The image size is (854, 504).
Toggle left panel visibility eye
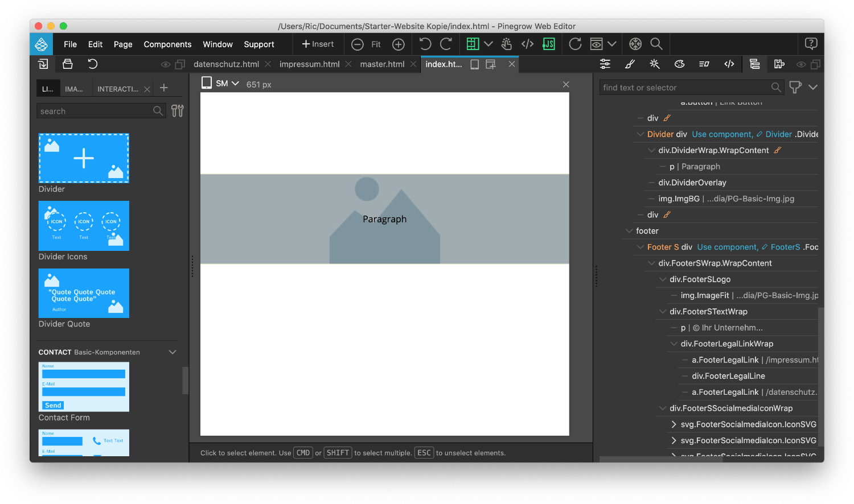(x=166, y=64)
